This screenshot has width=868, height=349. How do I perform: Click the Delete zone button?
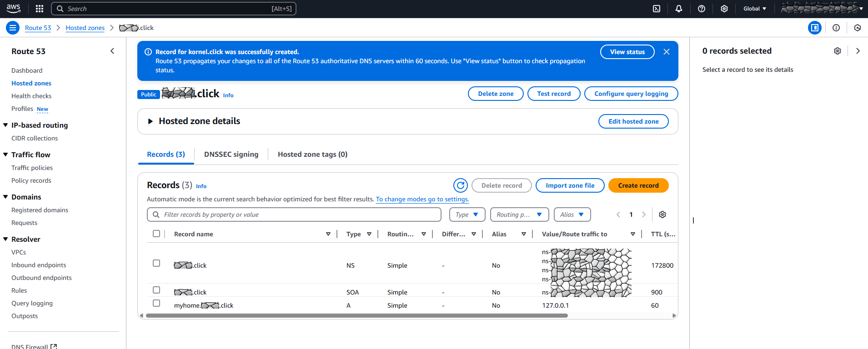pyautogui.click(x=496, y=94)
